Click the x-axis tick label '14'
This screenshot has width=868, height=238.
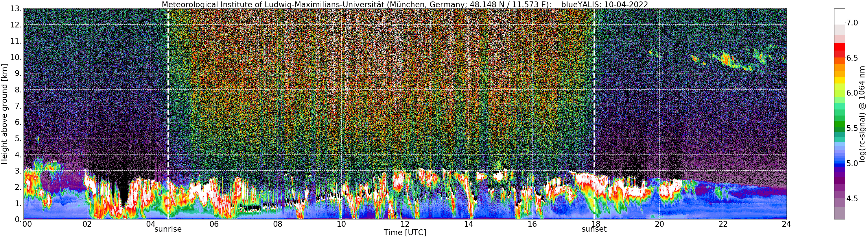[x=469, y=224]
